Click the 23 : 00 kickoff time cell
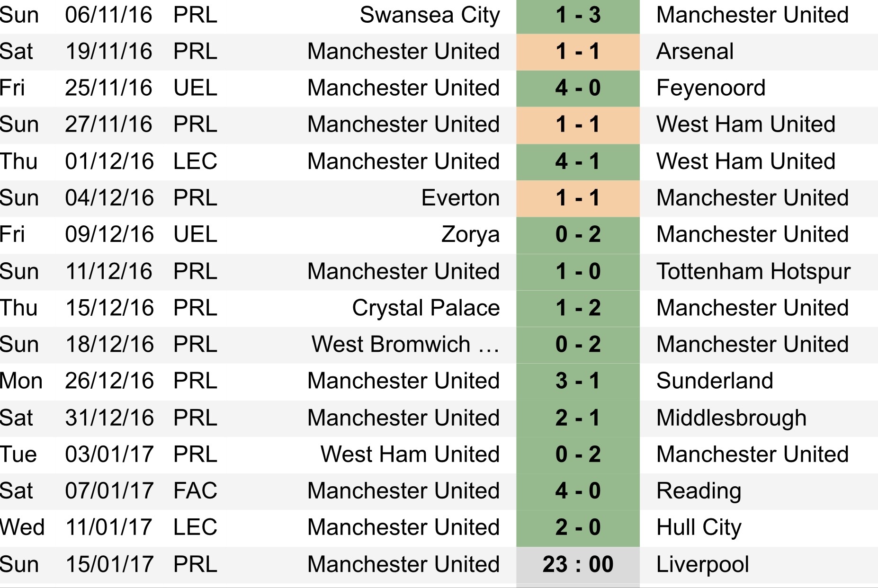Viewport: 878px width, 588px height. pos(578,564)
